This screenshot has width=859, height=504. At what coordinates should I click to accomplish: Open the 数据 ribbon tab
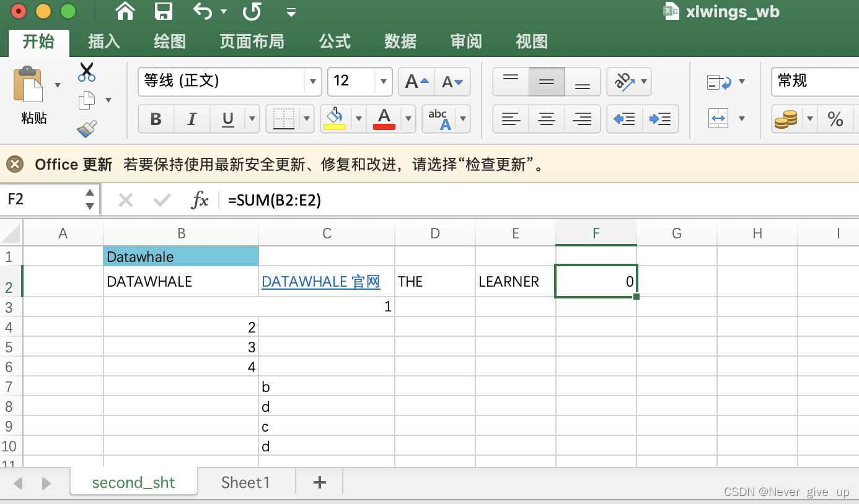pos(400,41)
